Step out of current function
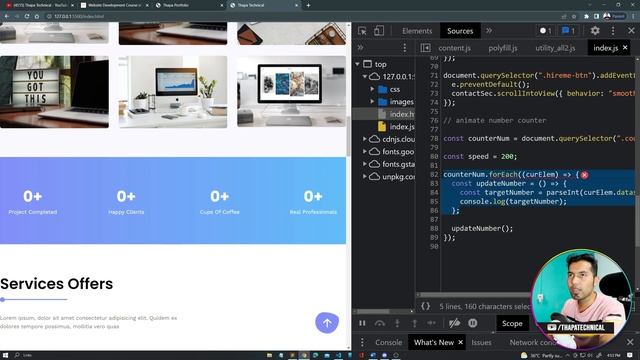The image size is (640, 360). click(414, 323)
